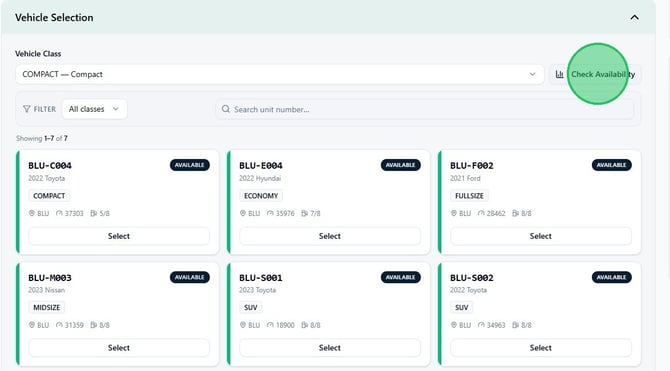Screen dimensions: 670x371
Task: Click the Check Availability button
Action: tap(595, 74)
